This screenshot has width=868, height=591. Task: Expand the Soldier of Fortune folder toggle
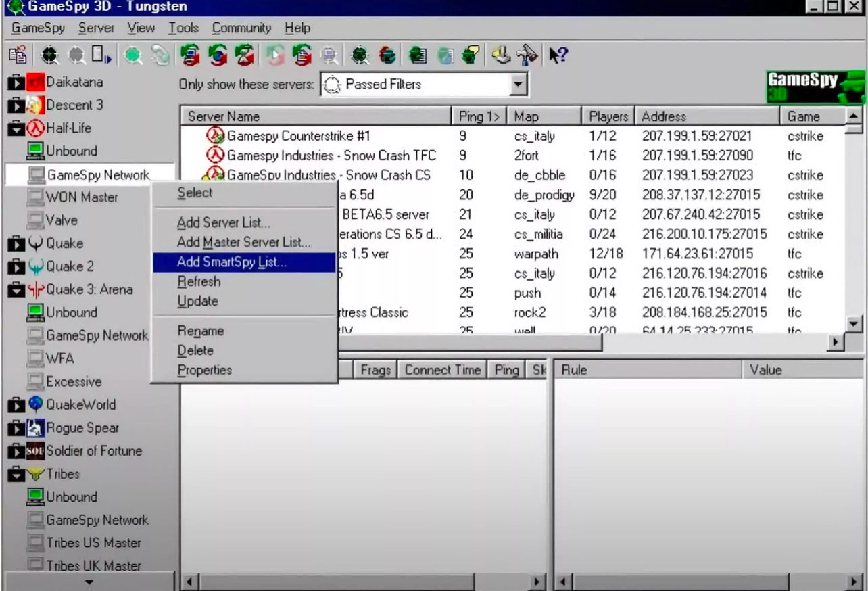point(16,450)
